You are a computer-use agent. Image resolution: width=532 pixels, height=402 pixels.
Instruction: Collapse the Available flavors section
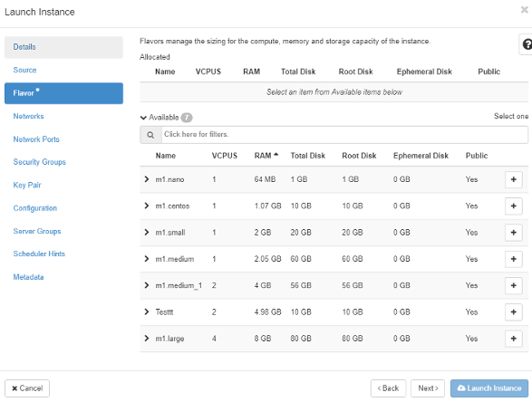click(143, 118)
